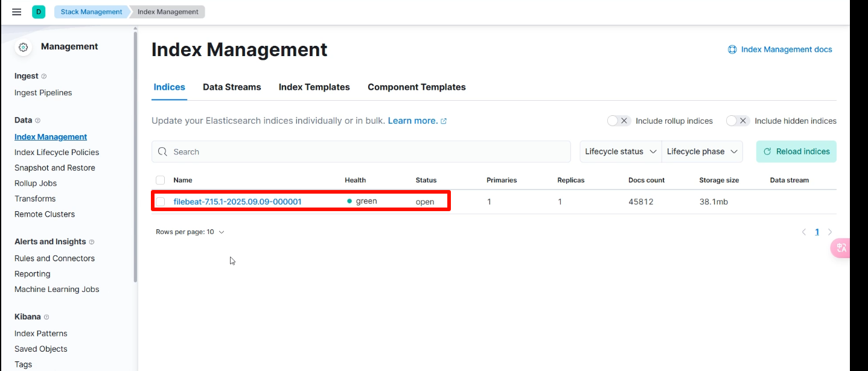Open the hamburger navigation menu
The image size is (868, 371).
(17, 12)
